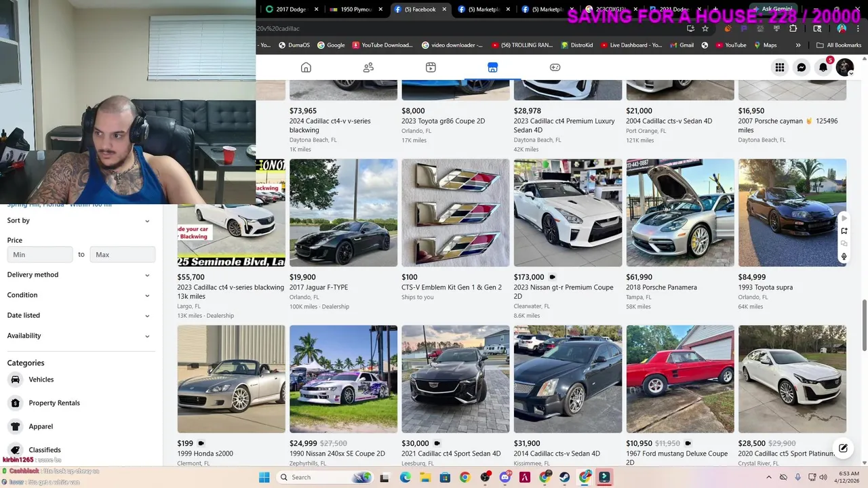Screen dimensions: 868x488
Task: Switch to the 2C3CDXGJ3 Google tab
Action: coord(610,9)
